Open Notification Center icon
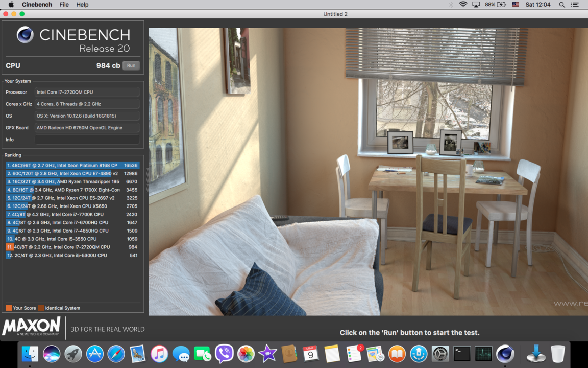Image resolution: width=588 pixels, height=368 pixels. (x=575, y=5)
